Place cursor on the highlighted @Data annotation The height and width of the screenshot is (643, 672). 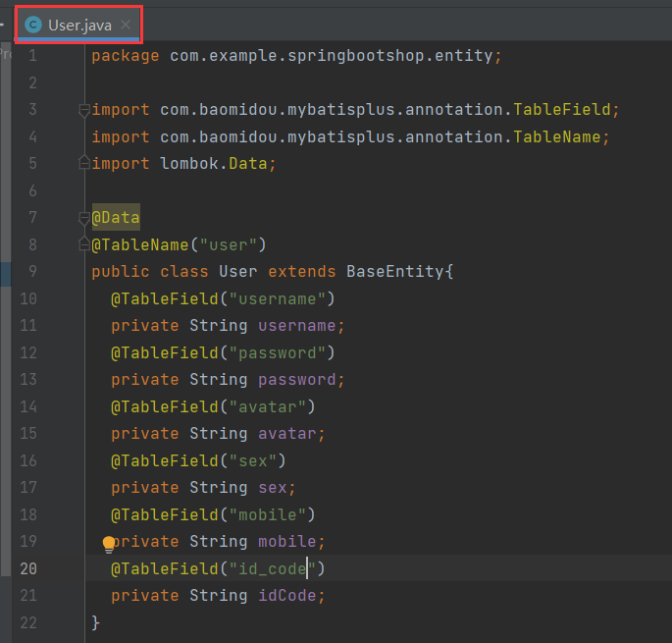coord(116,218)
